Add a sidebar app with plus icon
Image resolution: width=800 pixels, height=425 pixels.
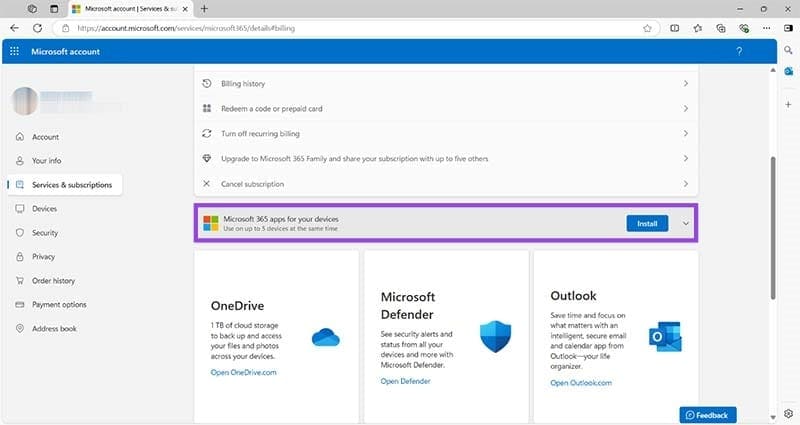point(788,105)
